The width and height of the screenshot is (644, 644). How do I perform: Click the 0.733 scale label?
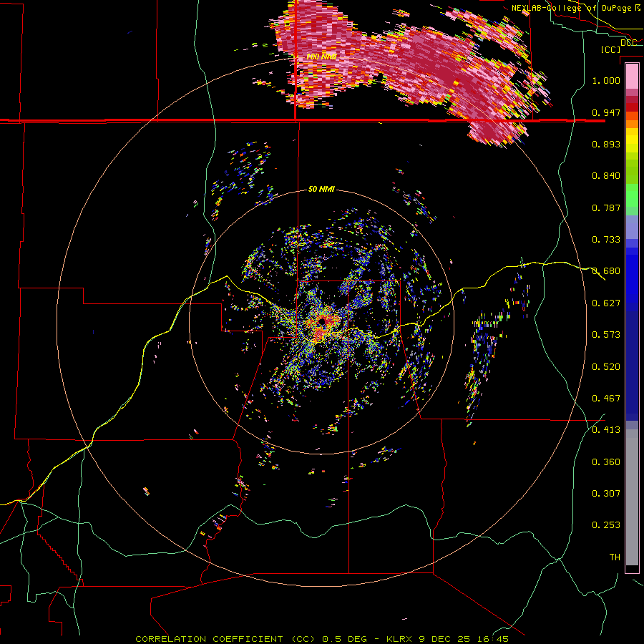(606, 240)
